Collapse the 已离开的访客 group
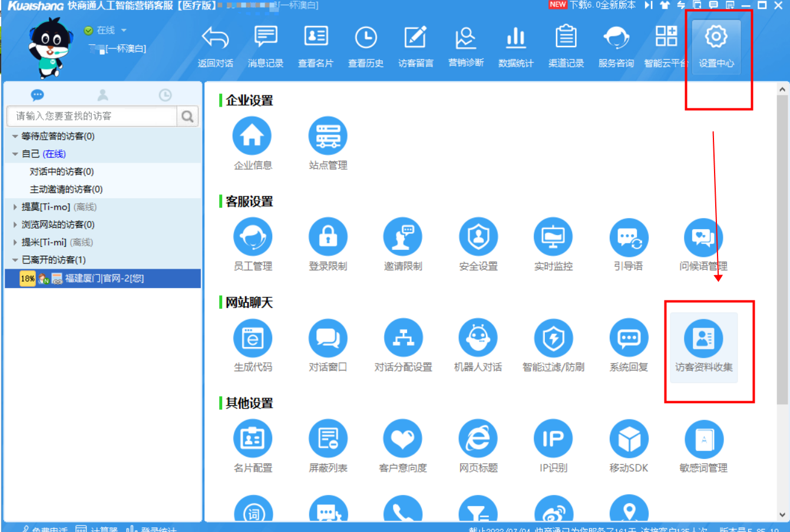 (15, 260)
